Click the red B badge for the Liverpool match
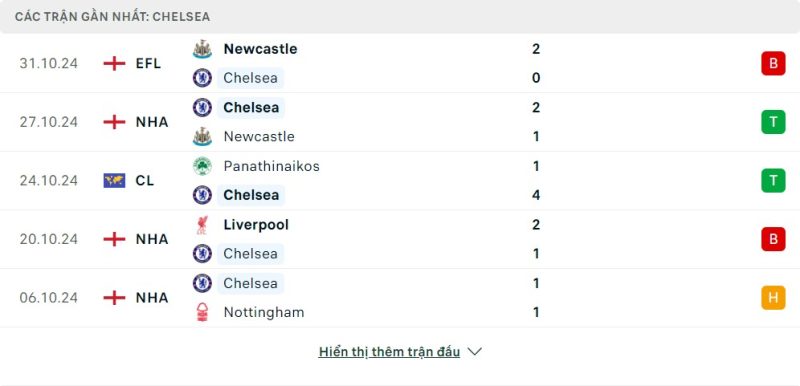This screenshot has width=800, height=386. (773, 239)
